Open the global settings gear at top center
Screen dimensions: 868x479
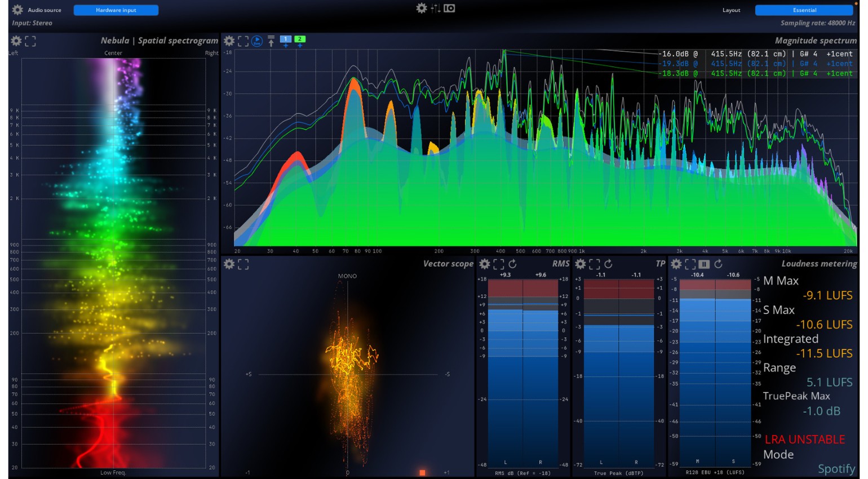pyautogui.click(x=421, y=8)
